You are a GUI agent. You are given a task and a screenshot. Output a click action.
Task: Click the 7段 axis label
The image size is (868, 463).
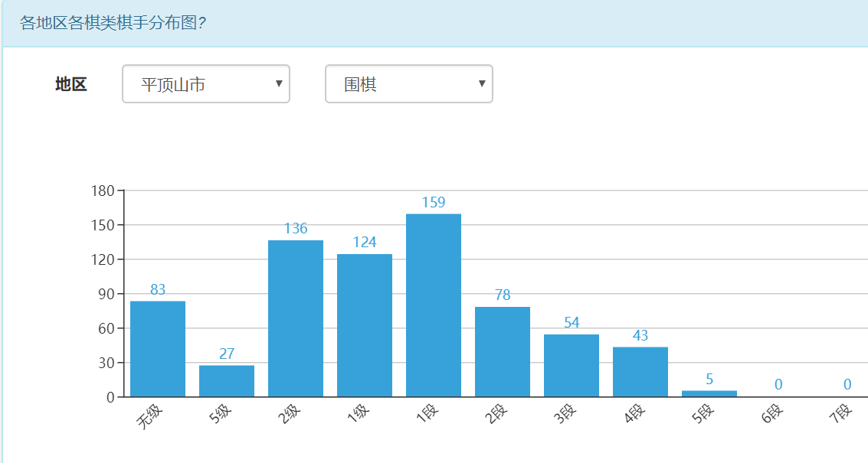click(841, 414)
